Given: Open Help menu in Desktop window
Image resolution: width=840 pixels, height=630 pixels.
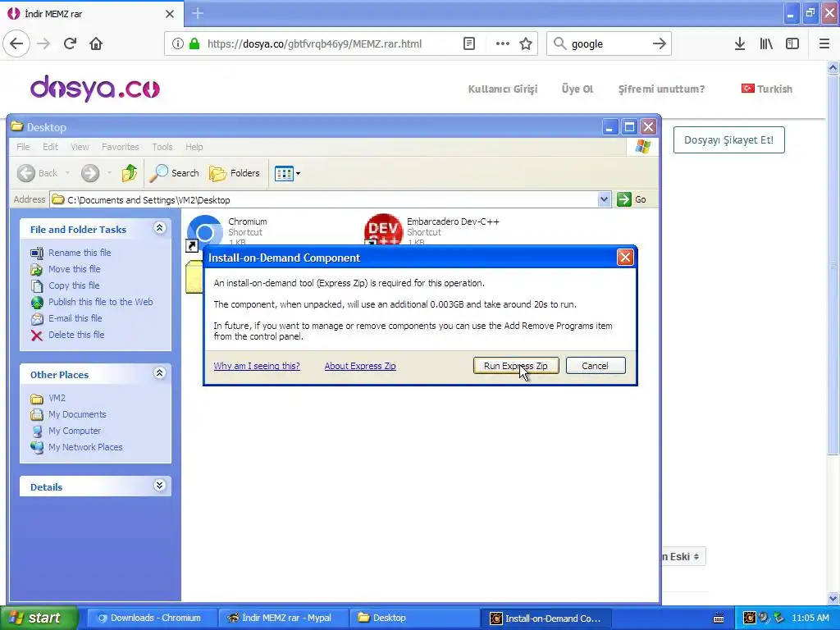Looking at the screenshot, I should coord(194,147).
